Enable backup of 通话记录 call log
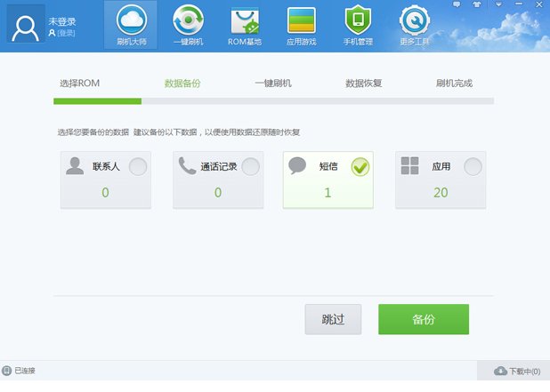Screen dimensions: 550x392 [250, 167]
